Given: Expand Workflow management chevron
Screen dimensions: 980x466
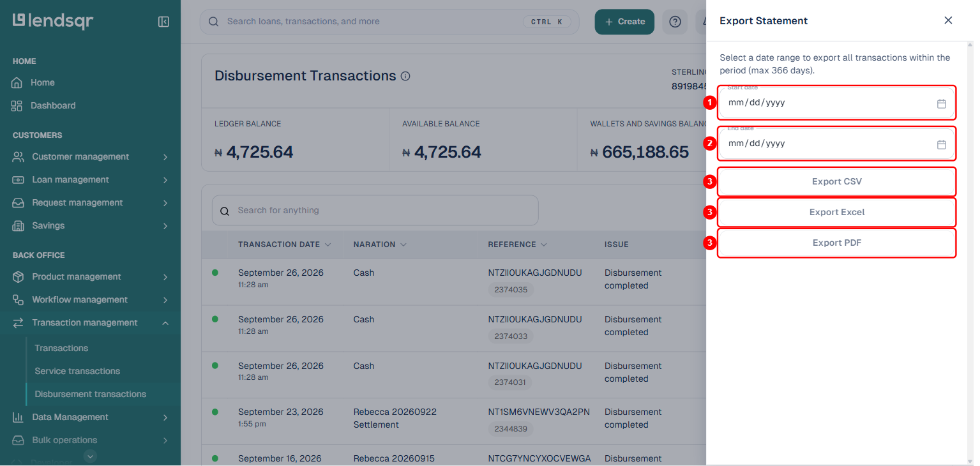Looking at the screenshot, I should point(165,300).
